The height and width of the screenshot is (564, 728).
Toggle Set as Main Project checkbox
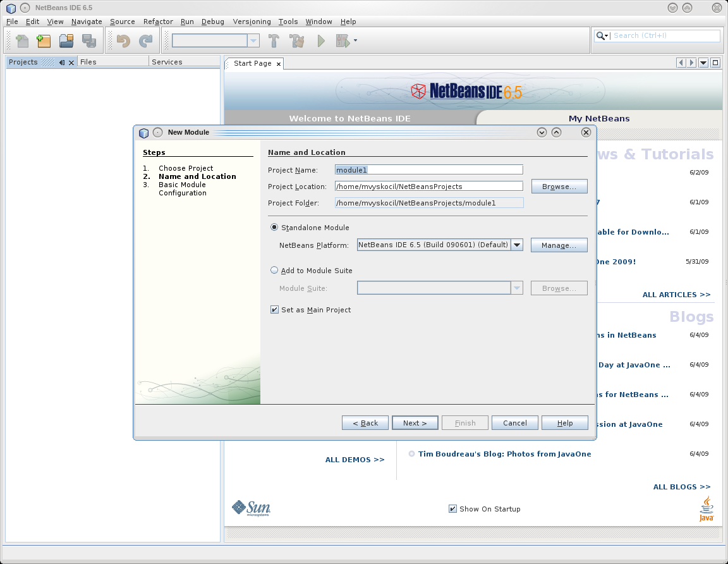coord(274,309)
